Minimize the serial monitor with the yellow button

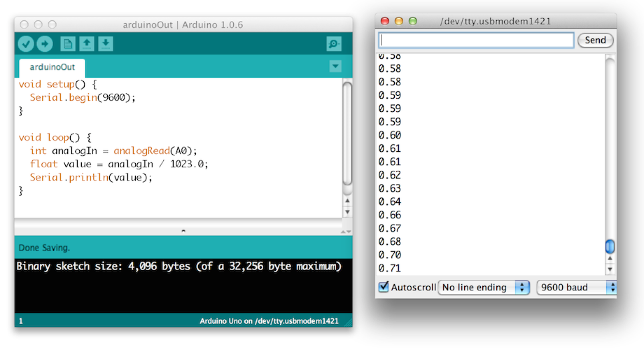click(x=399, y=21)
